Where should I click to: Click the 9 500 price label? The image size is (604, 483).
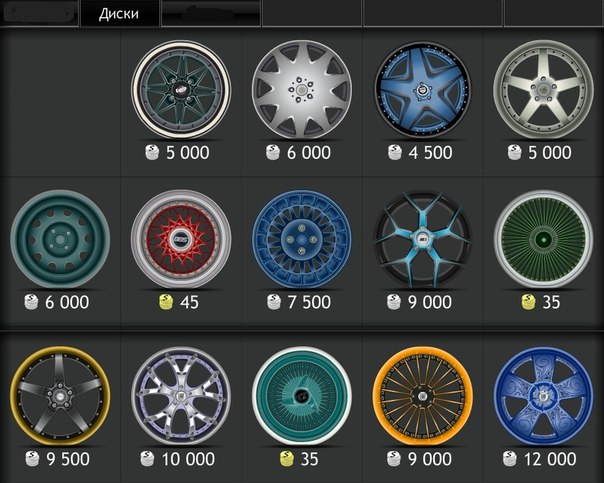[x=68, y=459]
